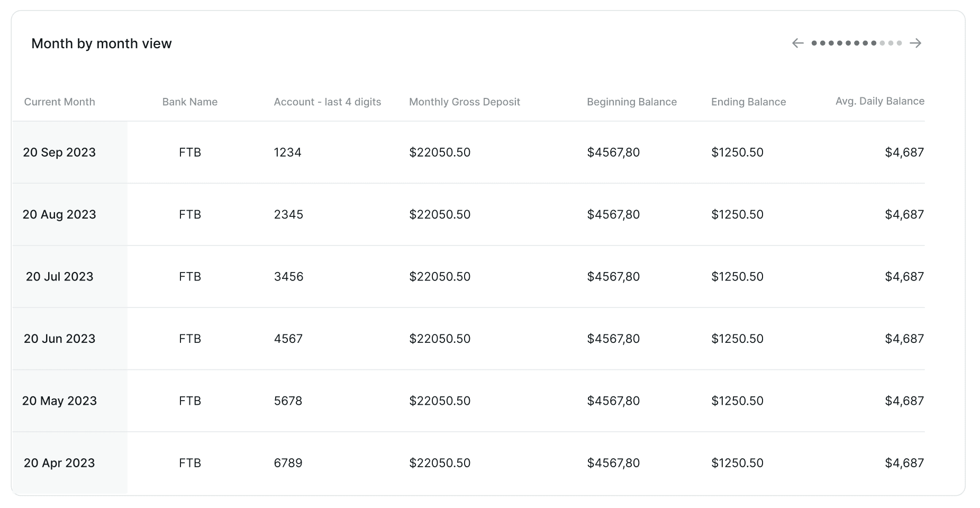Sort by the Current Month column header

[59, 102]
